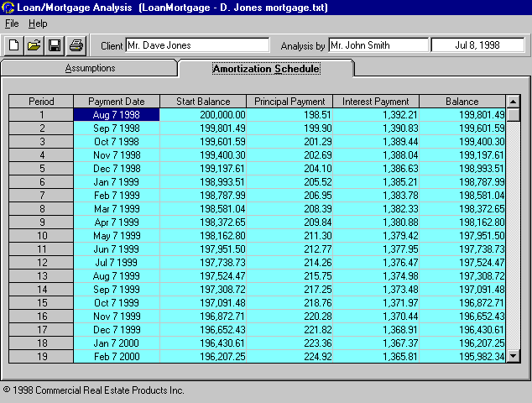This screenshot has width=532, height=403.
Task: Click the New document toolbar icon
Action: click(x=14, y=45)
